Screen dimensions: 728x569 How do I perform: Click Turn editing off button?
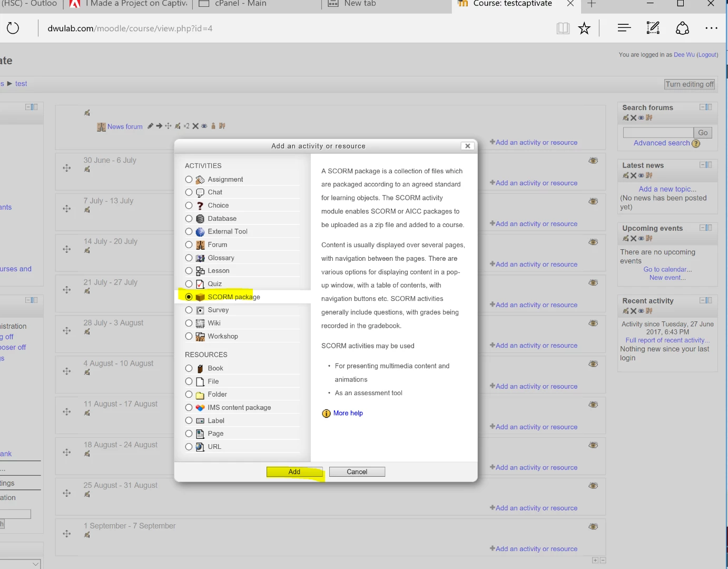pyautogui.click(x=690, y=84)
